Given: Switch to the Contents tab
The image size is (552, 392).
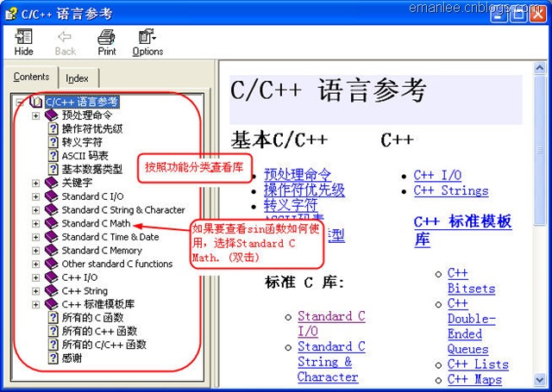Looking at the screenshot, I should pyautogui.click(x=31, y=77).
